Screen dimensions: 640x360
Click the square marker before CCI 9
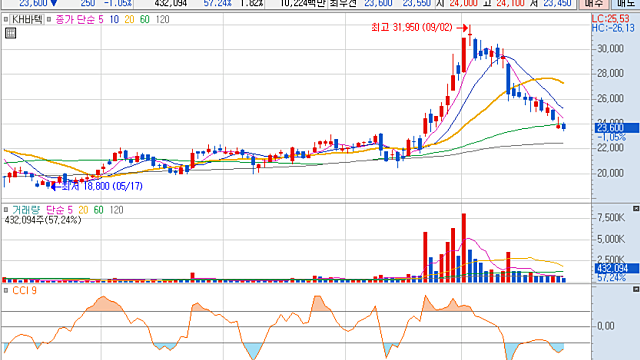[6, 290]
